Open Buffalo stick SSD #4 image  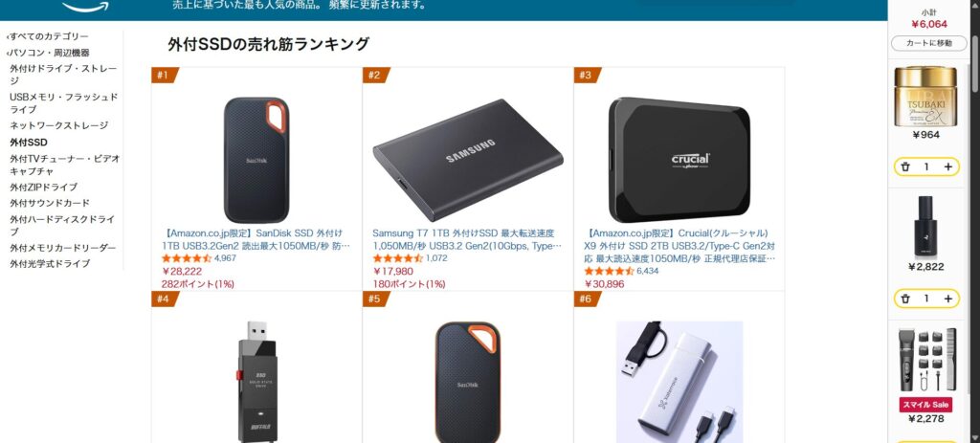pos(256,382)
